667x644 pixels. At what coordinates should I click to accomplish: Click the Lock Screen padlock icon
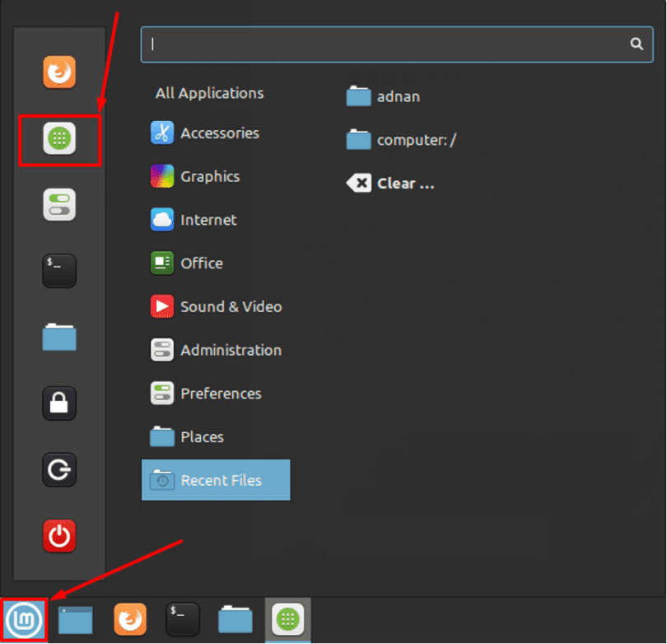tap(59, 404)
